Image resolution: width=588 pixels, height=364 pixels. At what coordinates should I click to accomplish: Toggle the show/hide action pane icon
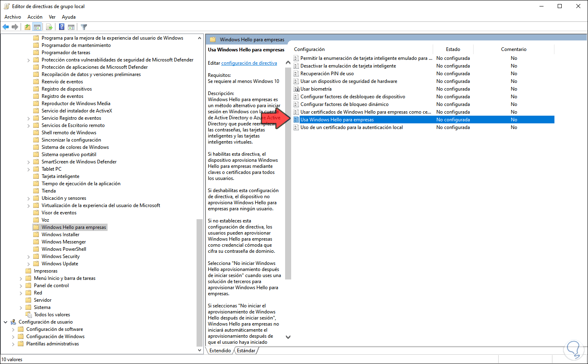pyautogui.click(x=71, y=27)
